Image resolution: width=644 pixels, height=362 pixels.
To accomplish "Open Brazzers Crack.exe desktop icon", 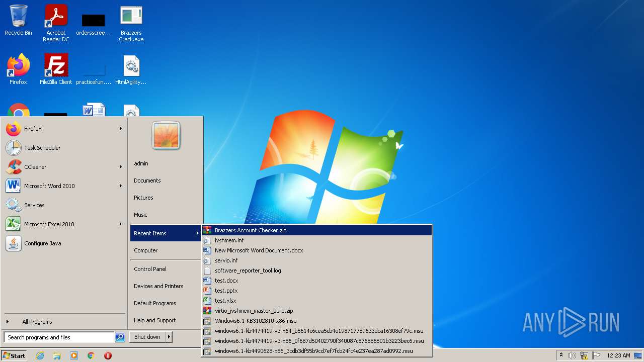I will coord(131,23).
